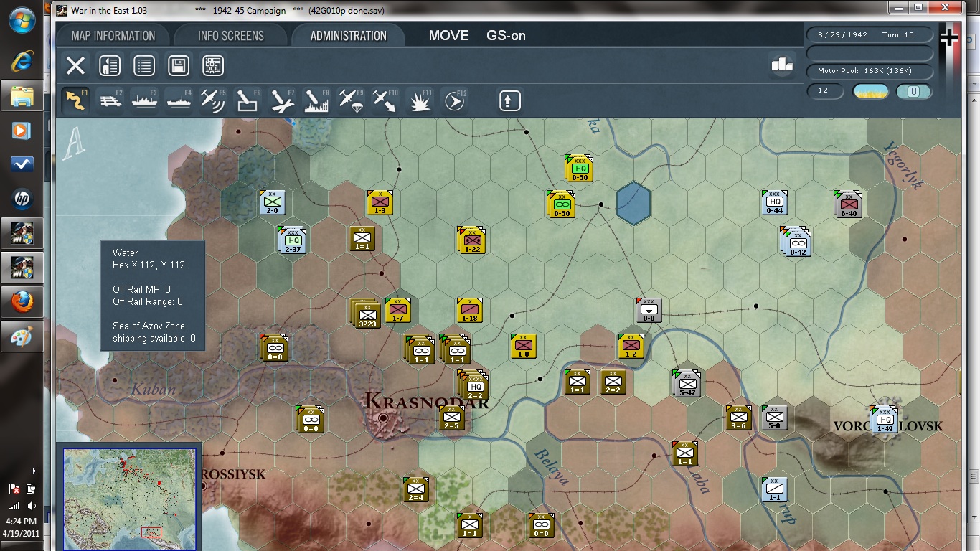Click the floppy disk save icon

(179, 66)
